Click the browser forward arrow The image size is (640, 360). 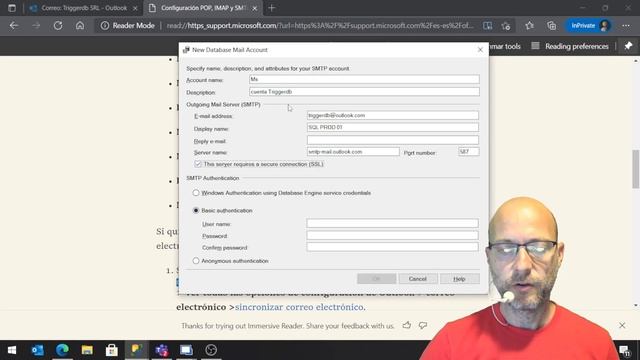[x=36, y=25]
